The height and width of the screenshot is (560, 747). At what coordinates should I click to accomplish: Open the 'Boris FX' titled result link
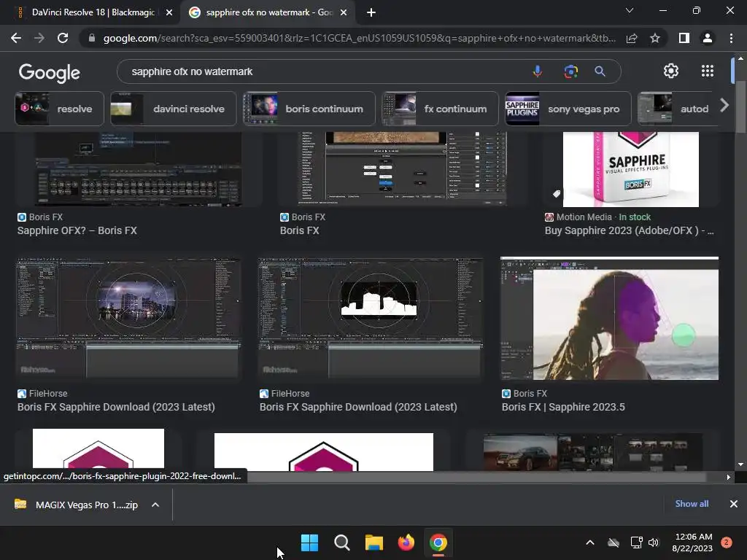click(x=300, y=230)
